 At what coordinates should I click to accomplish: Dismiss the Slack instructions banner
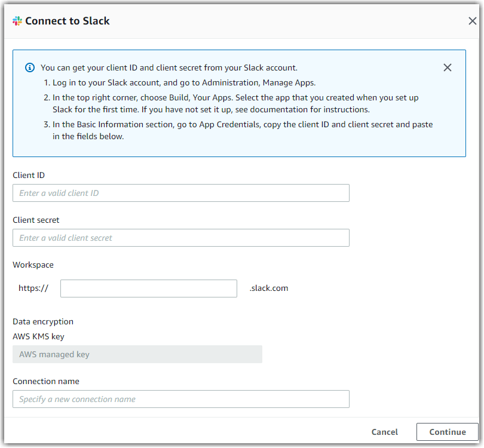point(448,67)
